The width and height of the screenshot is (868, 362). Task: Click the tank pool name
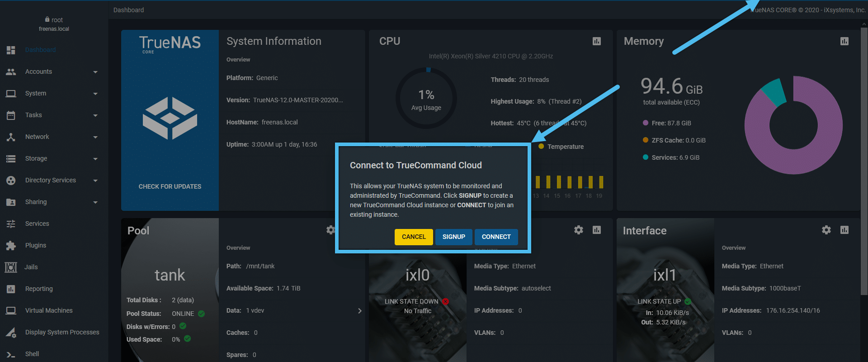tap(170, 275)
